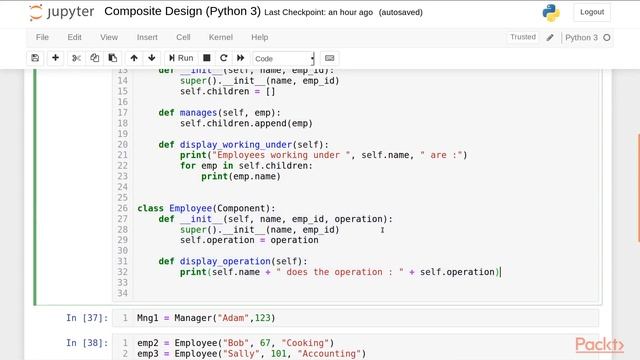Click the Logout button

pos(592,12)
